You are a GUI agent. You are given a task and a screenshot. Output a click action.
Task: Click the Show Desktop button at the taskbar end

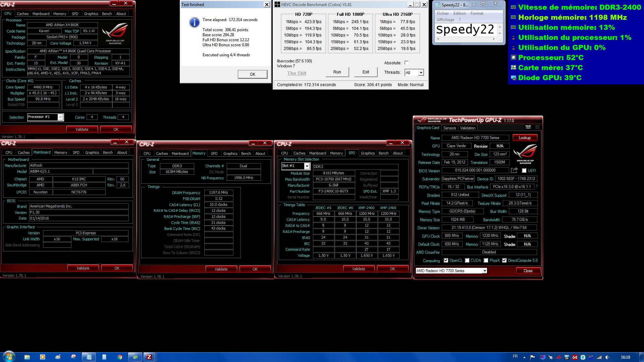pyautogui.click(x=641, y=357)
